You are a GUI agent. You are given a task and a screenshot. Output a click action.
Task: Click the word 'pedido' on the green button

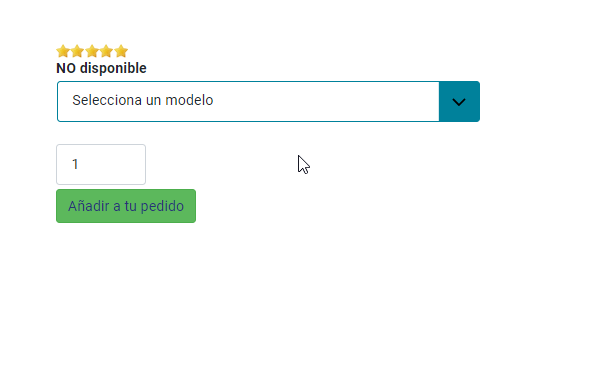click(x=162, y=206)
